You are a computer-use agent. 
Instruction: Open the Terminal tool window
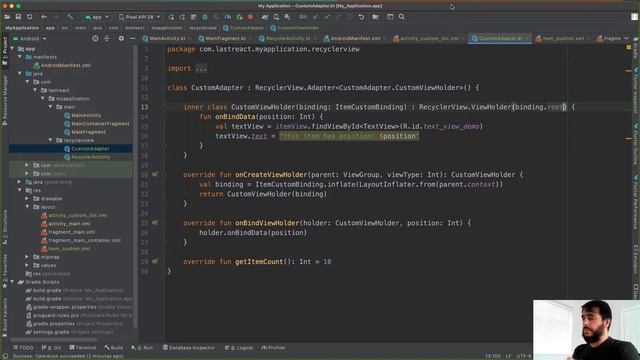pyautogui.click(x=83, y=348)
